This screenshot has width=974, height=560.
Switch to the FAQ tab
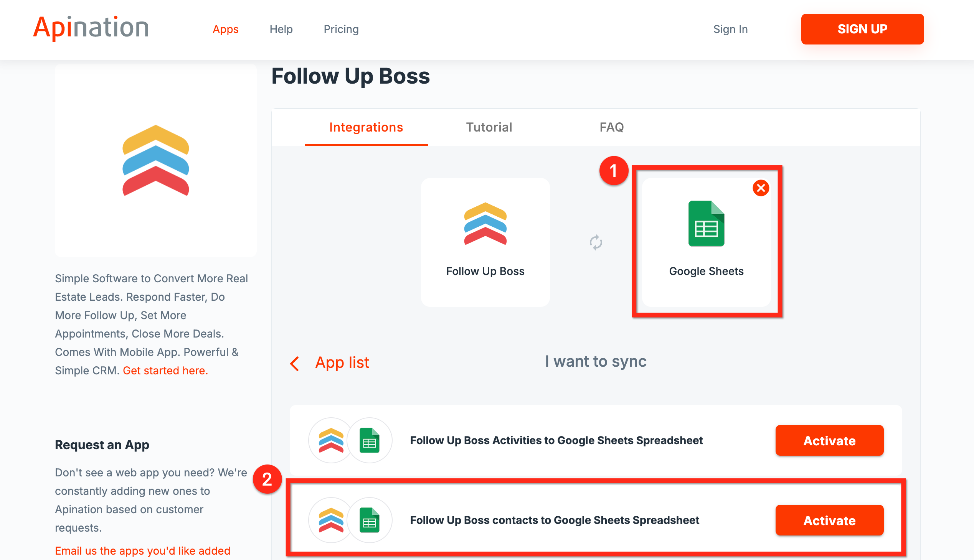coord(611,127)
